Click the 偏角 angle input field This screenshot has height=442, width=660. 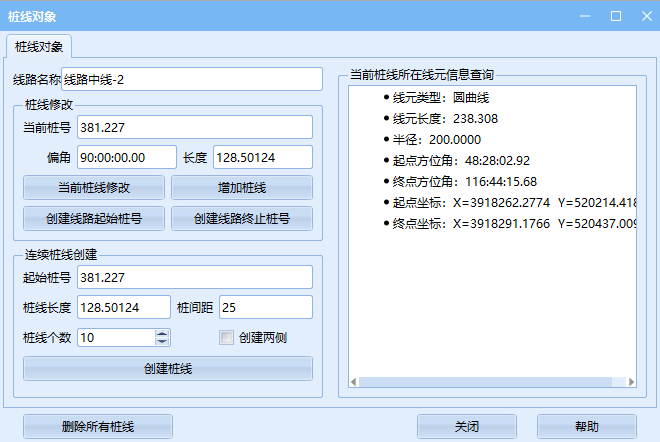(x=126, y=158)
